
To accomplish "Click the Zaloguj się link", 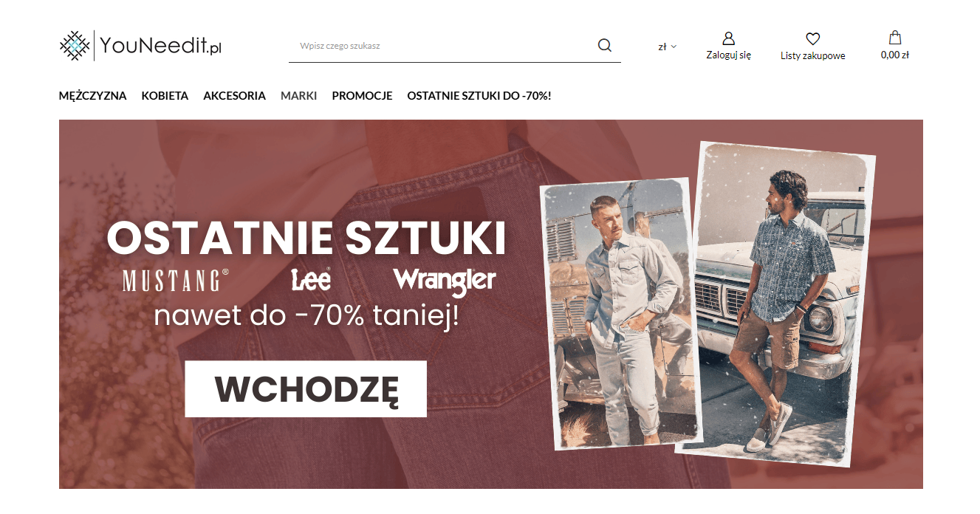I will [x=728, y=55].
